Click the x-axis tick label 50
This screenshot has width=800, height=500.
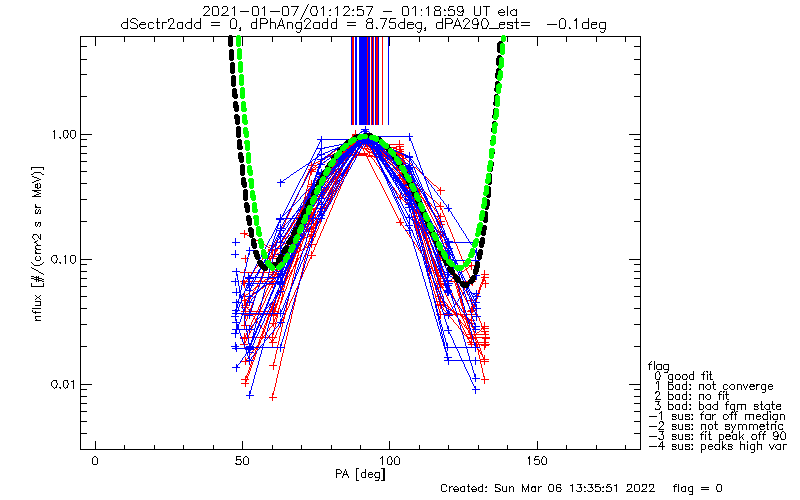click(242, 459)
